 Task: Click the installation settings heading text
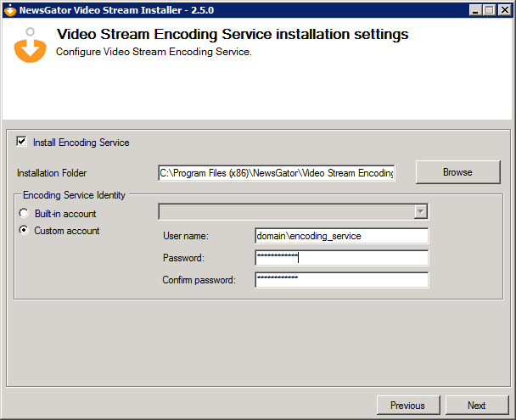tap(232, 35)
